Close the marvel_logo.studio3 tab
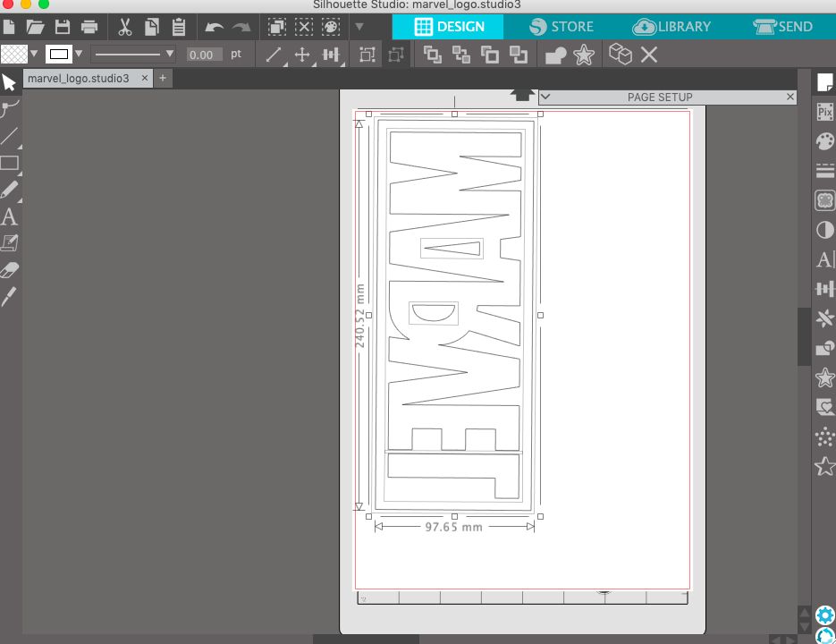 tap(145, 78)
